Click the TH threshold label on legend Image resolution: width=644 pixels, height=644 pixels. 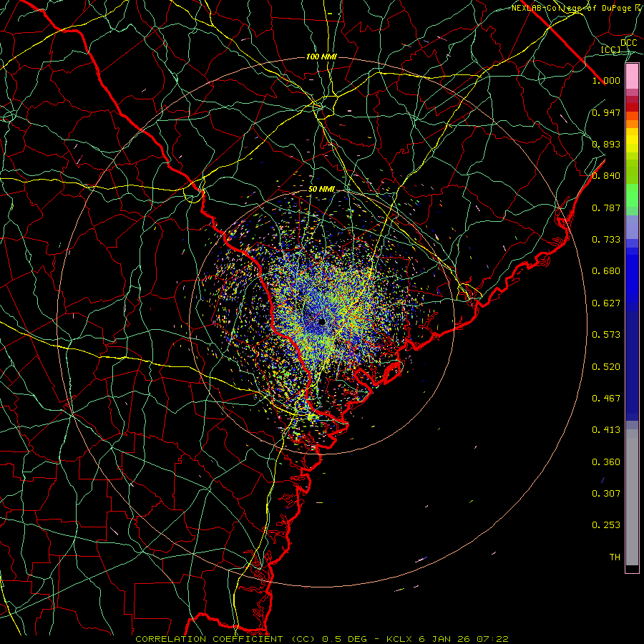(615, 557)
